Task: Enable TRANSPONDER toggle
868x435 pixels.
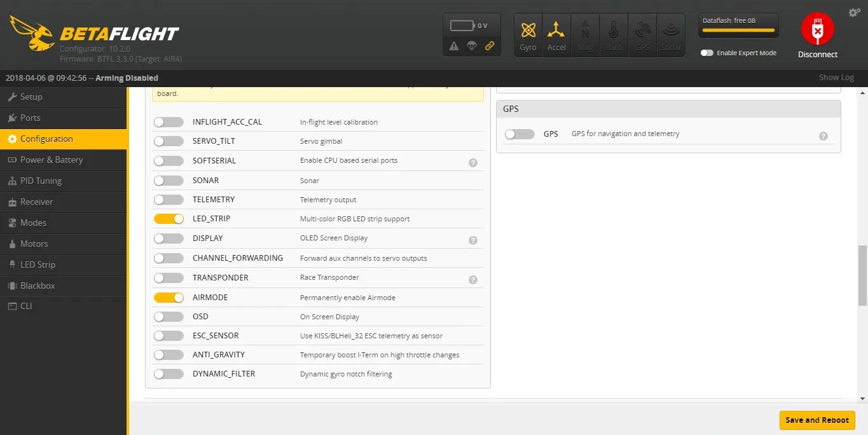Action: pos(169,278)
